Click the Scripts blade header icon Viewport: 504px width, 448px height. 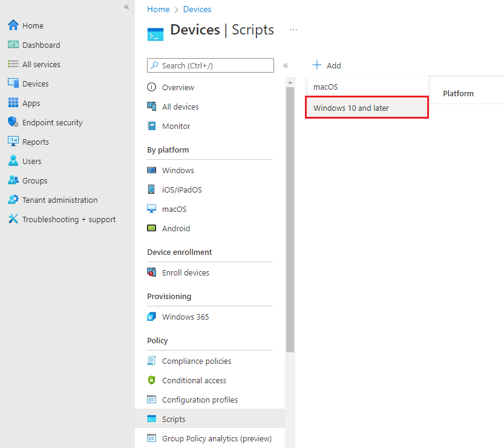coord(155,34)
